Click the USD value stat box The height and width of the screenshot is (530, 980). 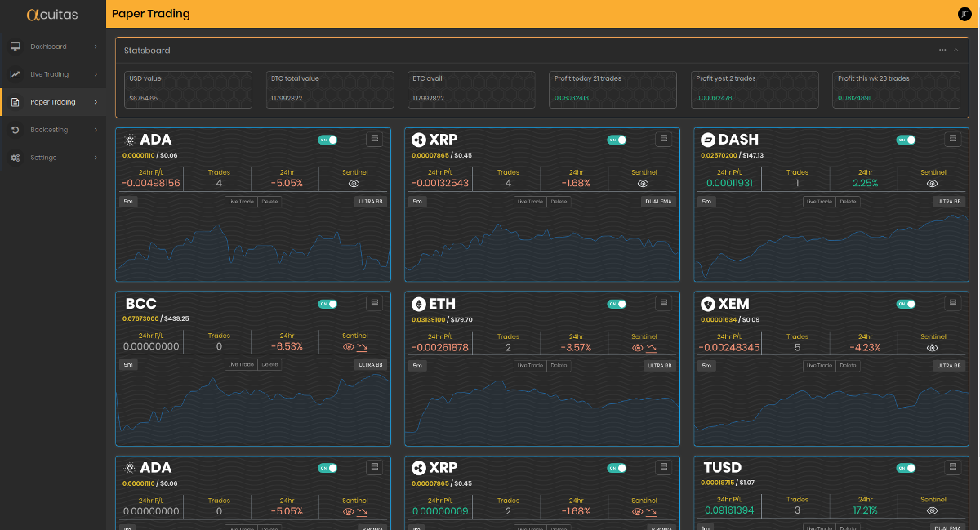(189, 90)
